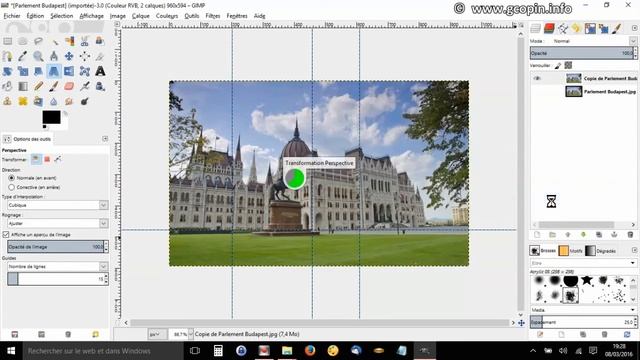The height and width of the screenshot is (360, 640).
Task: Open the Calque menu
Action: pyautogui.click(x=140, y=16)
